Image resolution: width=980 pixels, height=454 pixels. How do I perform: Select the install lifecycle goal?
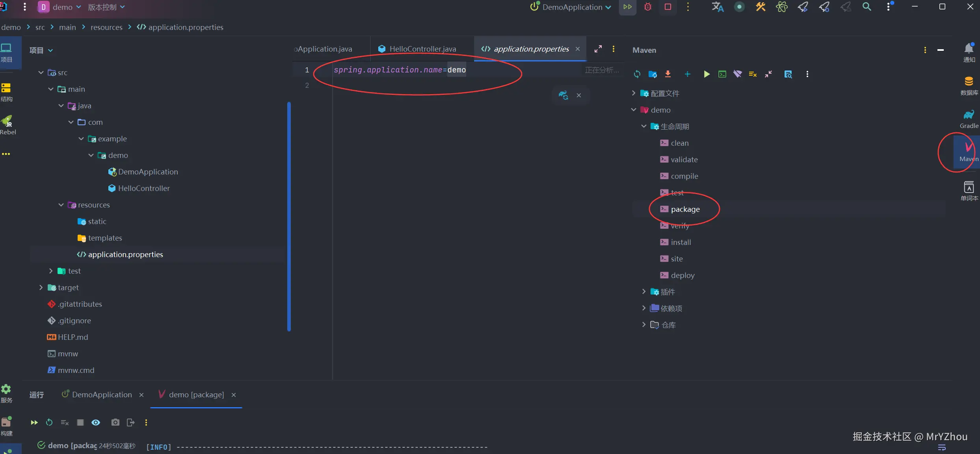681,242
